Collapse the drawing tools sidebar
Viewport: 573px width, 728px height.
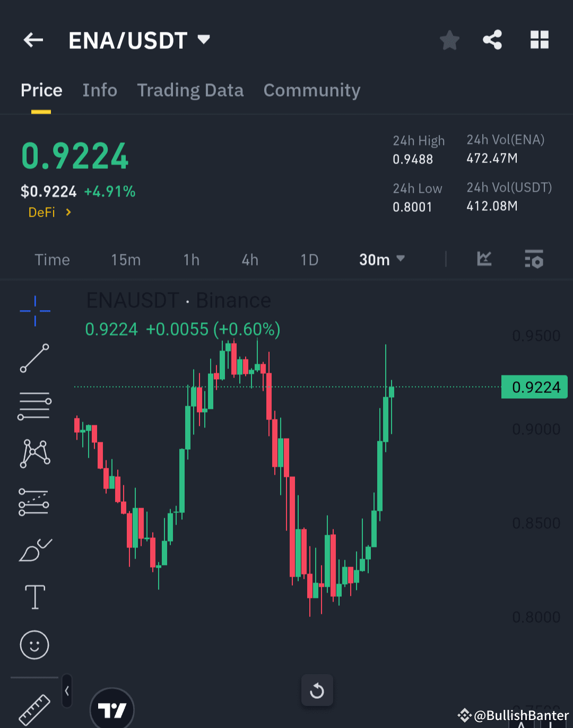pos(67,690)
